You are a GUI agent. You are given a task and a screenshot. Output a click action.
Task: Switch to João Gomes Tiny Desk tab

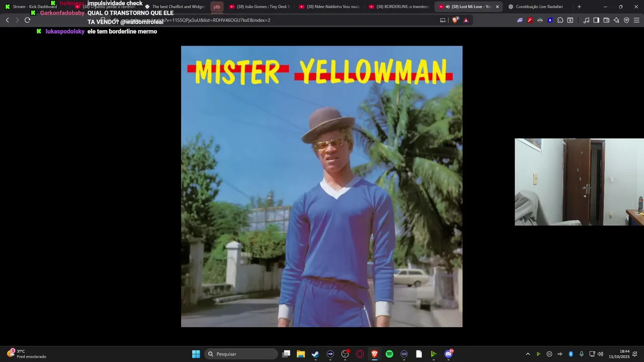point(259,7)
